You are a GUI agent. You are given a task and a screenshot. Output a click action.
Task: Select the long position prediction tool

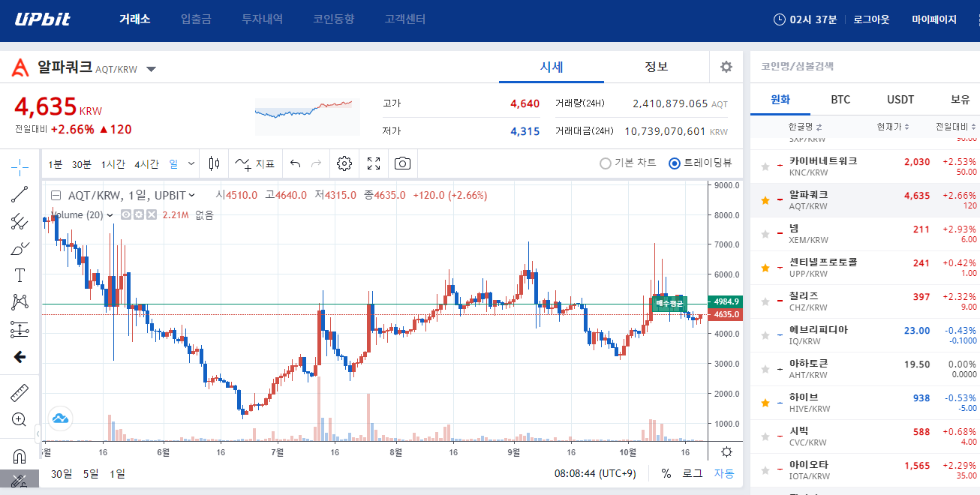point(20,329)
